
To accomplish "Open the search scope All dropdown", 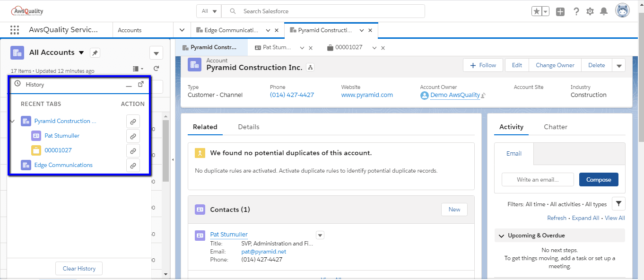I will [x=209, y=11].
